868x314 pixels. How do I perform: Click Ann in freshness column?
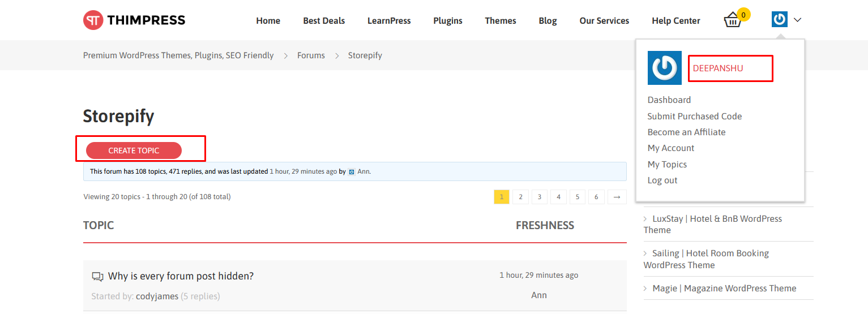pyautogui.click(x=539, y=295)
